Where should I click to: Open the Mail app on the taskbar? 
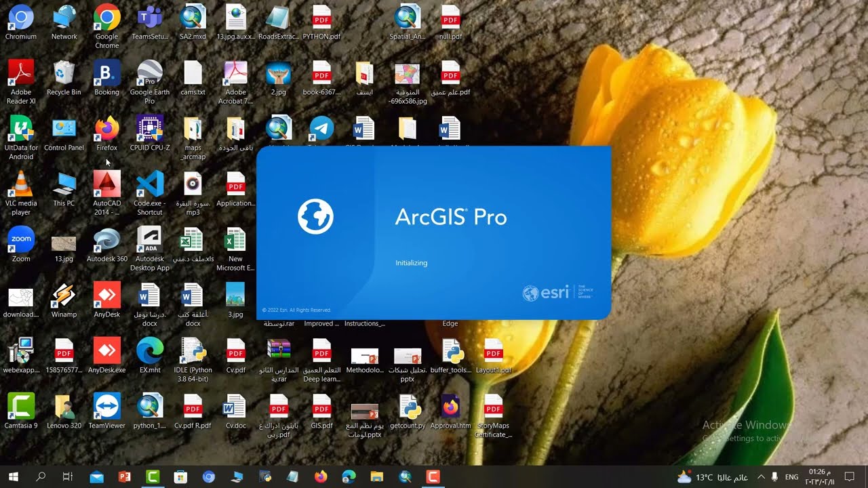[x=96, y=477]
